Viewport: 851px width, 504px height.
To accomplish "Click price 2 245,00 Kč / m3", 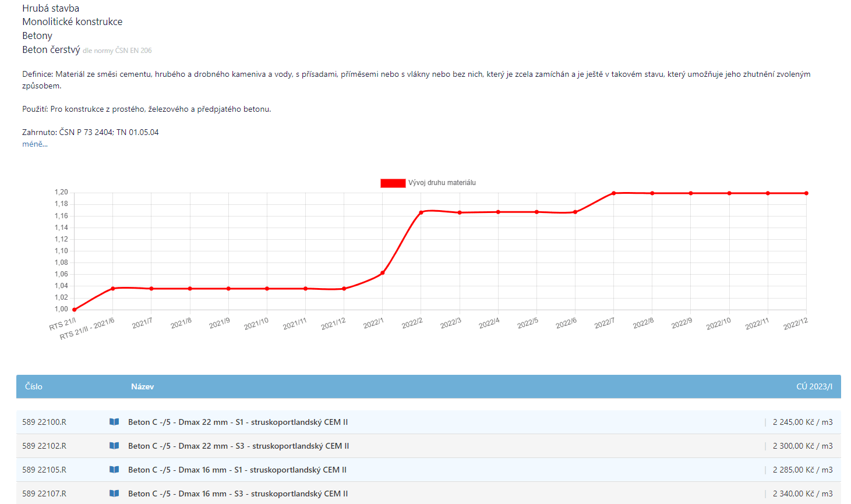I will click(803, 422).
